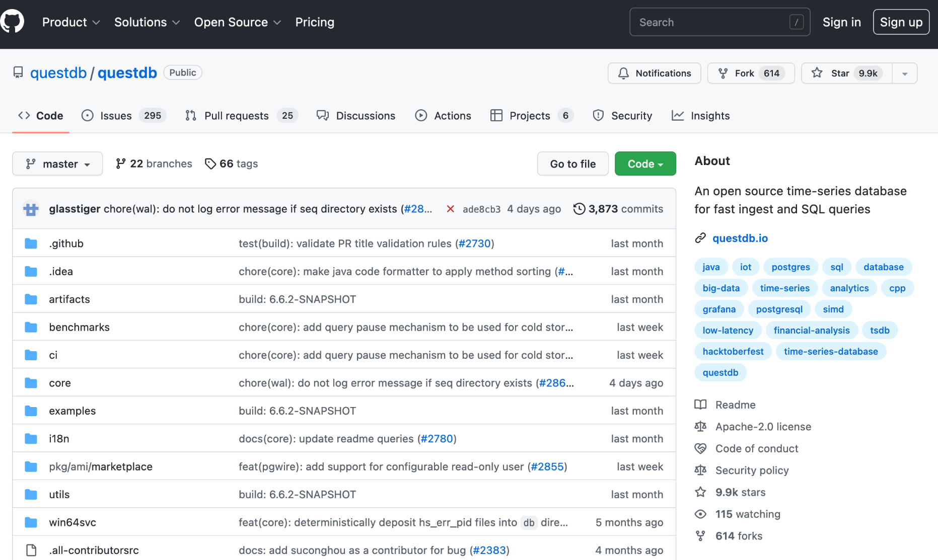This screenshot has width=938, height=560.
Task: Open the artifacts folder icon
Action: [31, 299]
